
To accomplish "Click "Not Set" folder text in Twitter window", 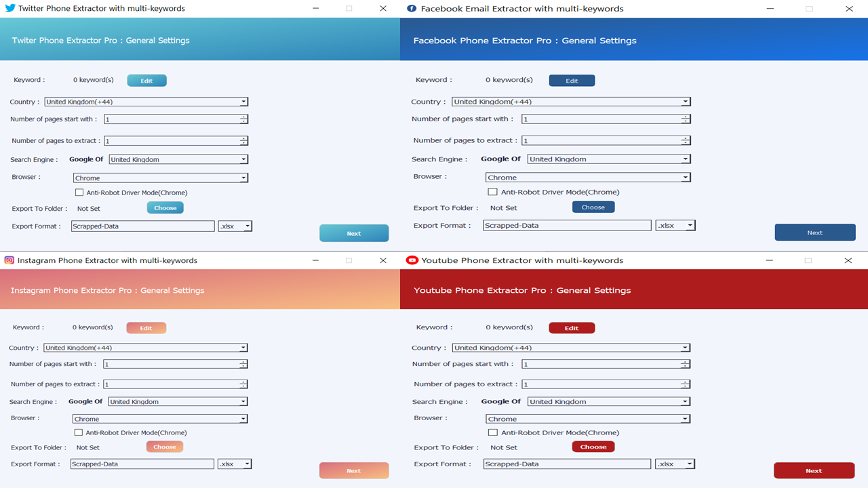I will coord(89,209).
